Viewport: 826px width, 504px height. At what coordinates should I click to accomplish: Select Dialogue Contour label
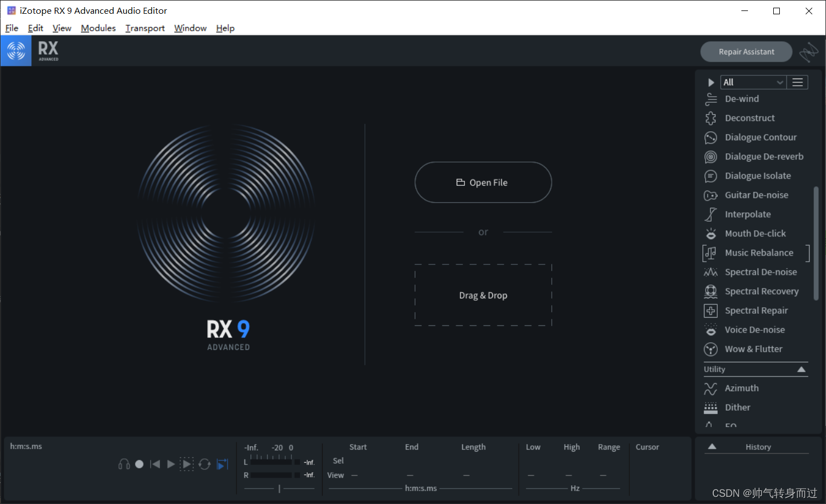point(761,137)
